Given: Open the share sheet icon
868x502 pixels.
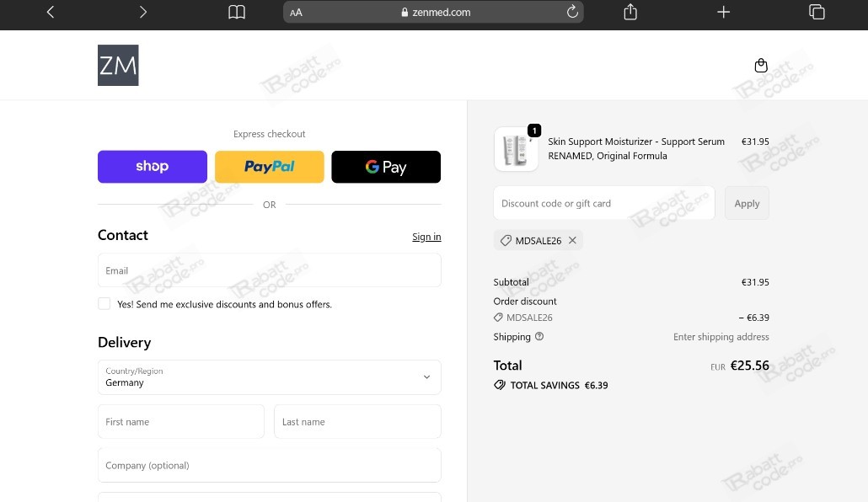Looking at the screenshot, I should [630, 12].
